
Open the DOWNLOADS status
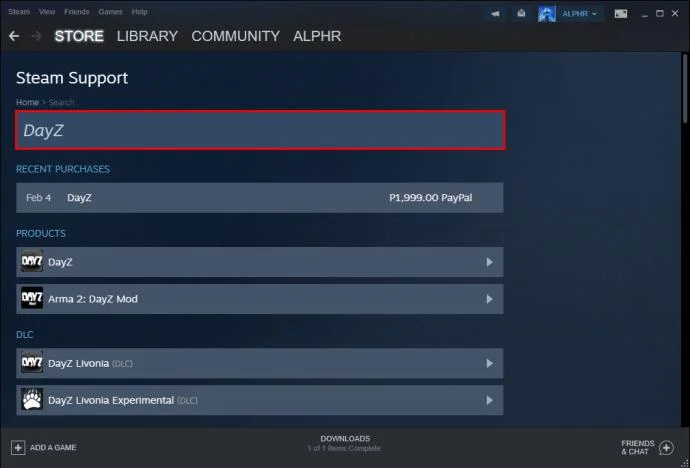(x=345, y=439)
